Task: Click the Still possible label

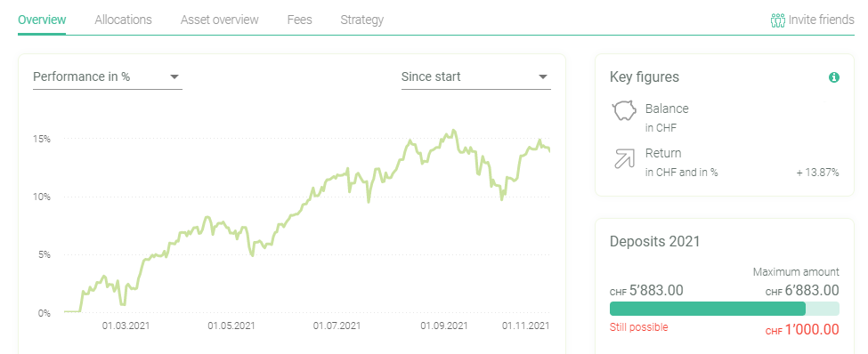Action: [x=639, y=327]
